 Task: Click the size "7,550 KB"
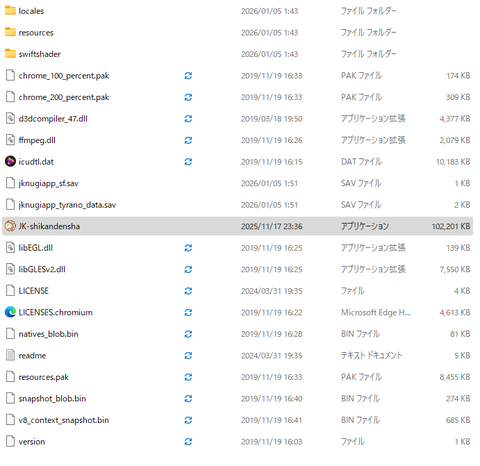[455, 269]
